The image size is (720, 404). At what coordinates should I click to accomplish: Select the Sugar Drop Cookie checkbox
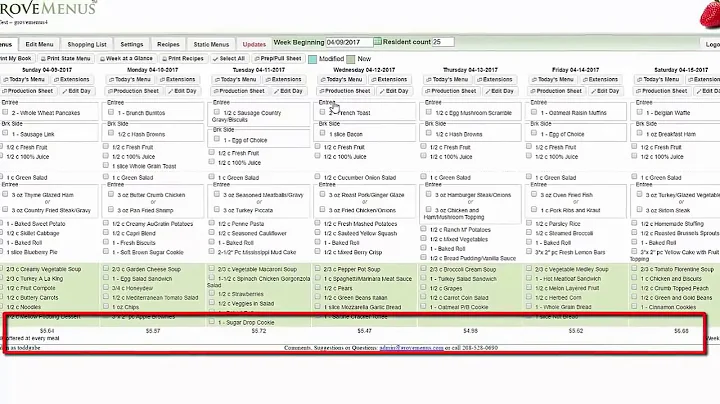pyautogui.click(x=211, y=322)
